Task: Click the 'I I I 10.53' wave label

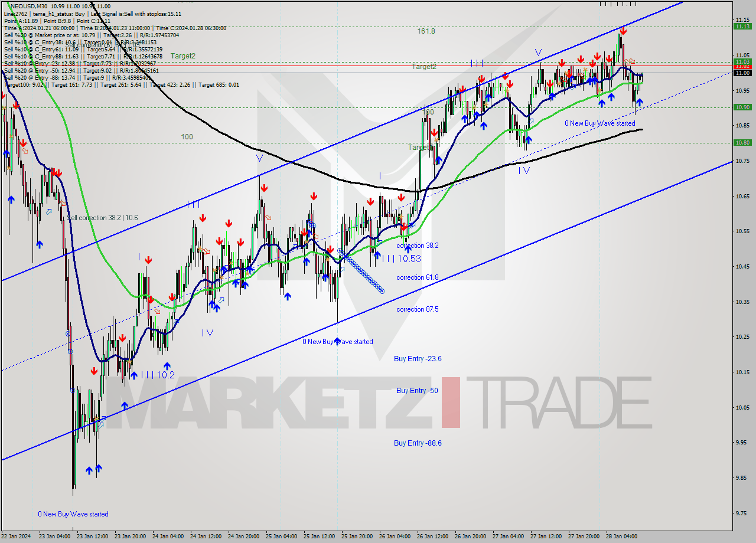Action: pos(401,259)
